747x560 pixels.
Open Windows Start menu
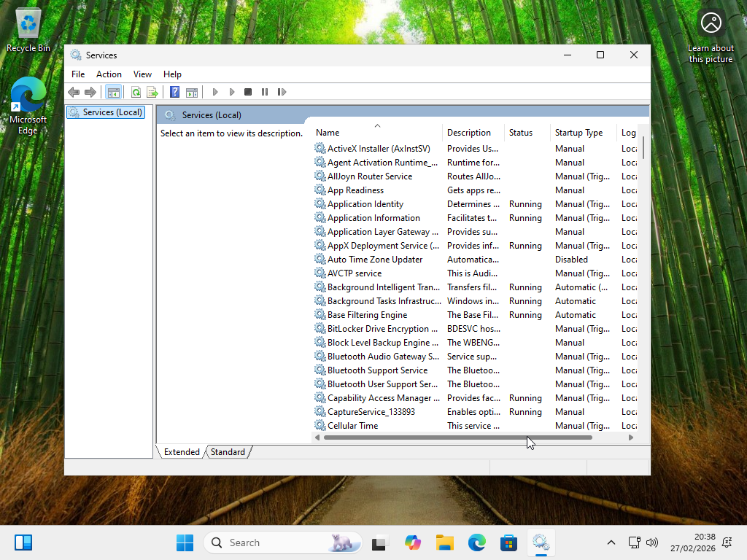[185, 542]
